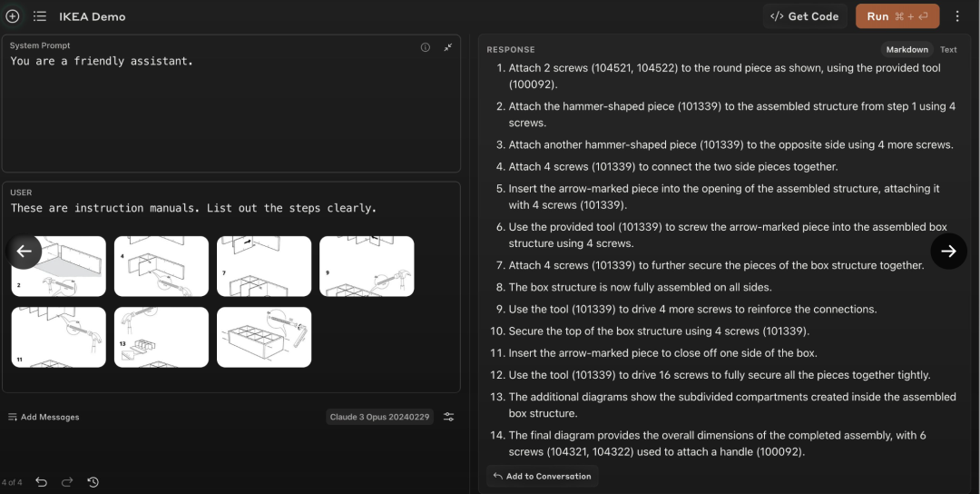The image size is (980, 494).
Task: Select the step 9 manual image thumbnail
Action: 367,266
